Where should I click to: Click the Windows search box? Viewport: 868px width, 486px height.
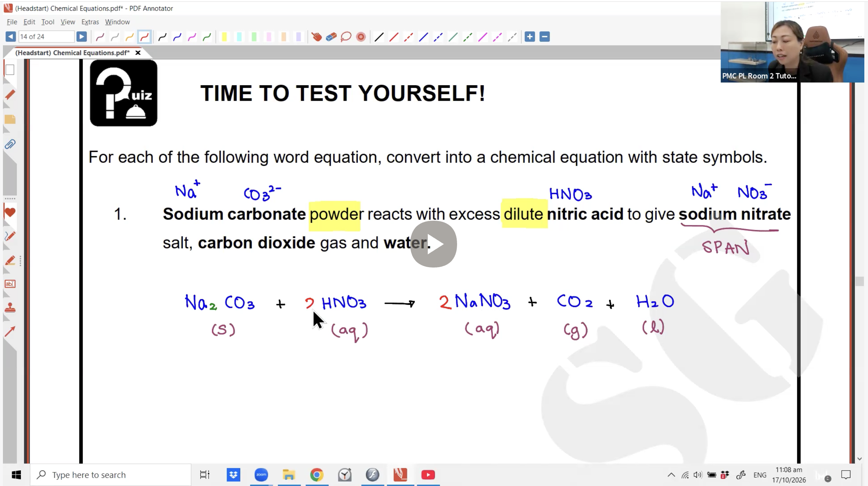111,475
